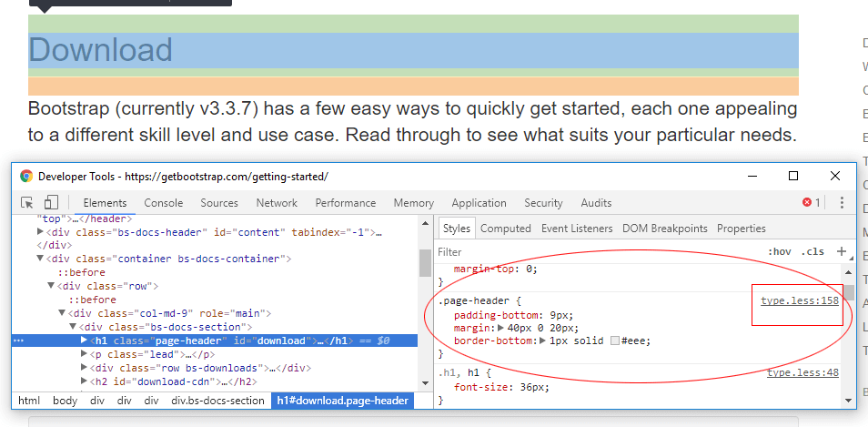Open the Event Listeners sidebar tab
Image resolution: width=868 pixels, height=427 pixels.
click(x=577, y=229)
